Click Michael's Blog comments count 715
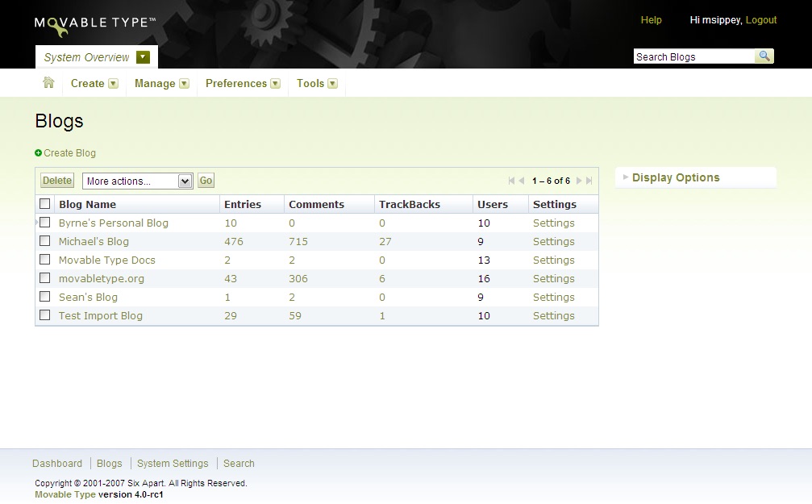Viewport: 812px width, 504px height. point(298,241)
